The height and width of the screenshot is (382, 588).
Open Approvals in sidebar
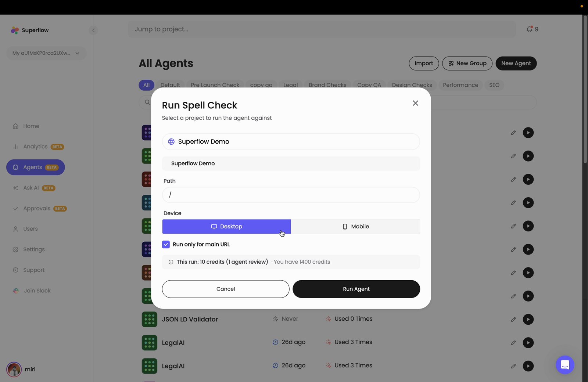click(40, 208)
